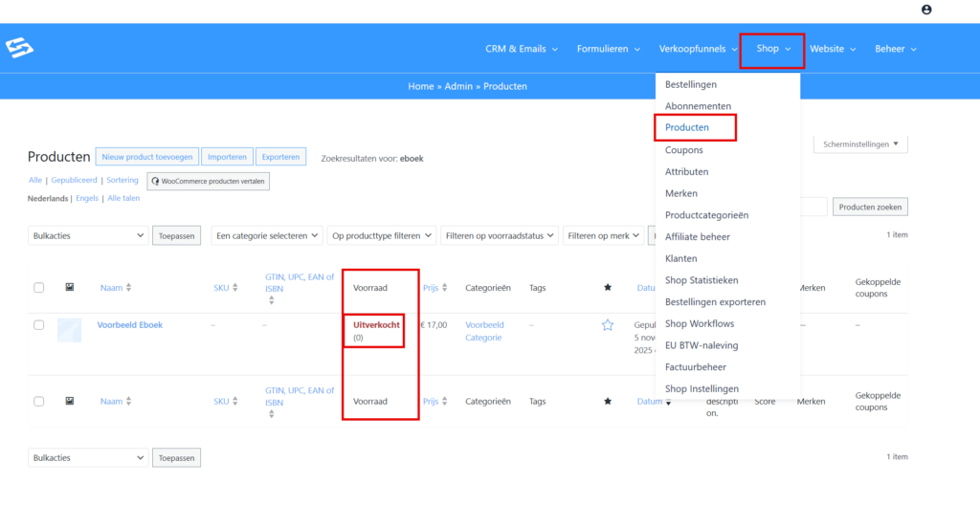Click the Voorbeeld Eboek product thumbnail
Viewport: 980px width, 506px height.
(x=69, y=330)
